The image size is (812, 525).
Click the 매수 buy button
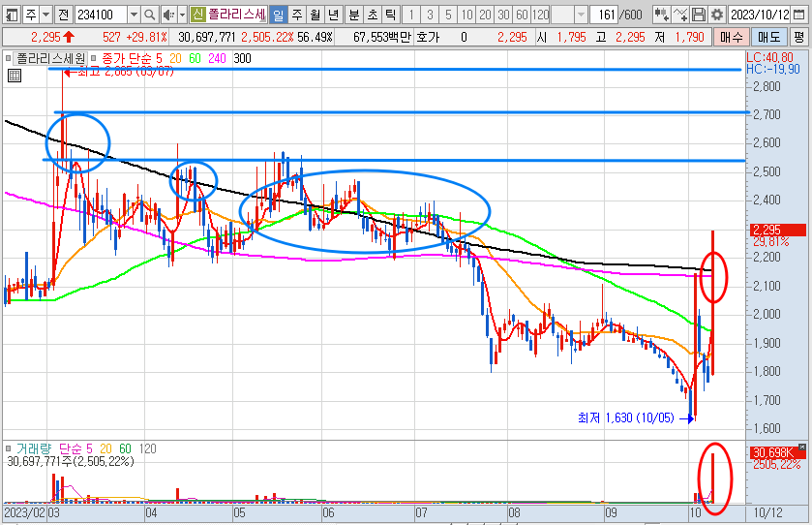pos(732,38)
